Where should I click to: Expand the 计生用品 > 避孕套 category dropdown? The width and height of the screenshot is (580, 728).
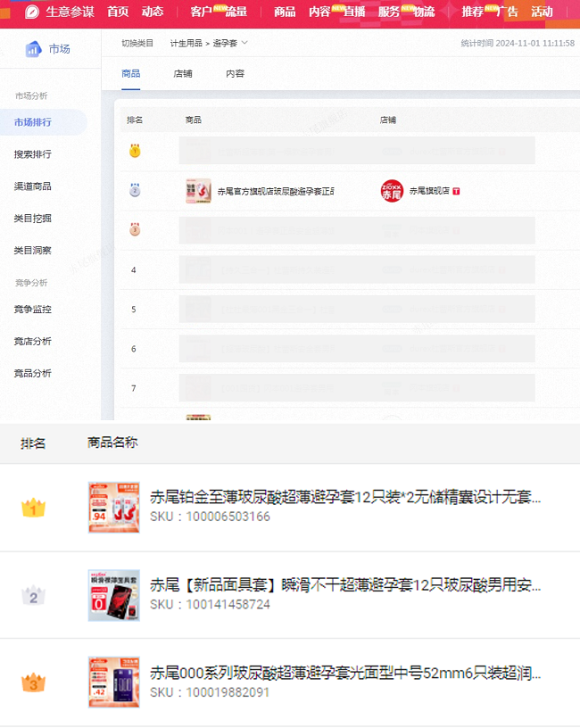209,43
